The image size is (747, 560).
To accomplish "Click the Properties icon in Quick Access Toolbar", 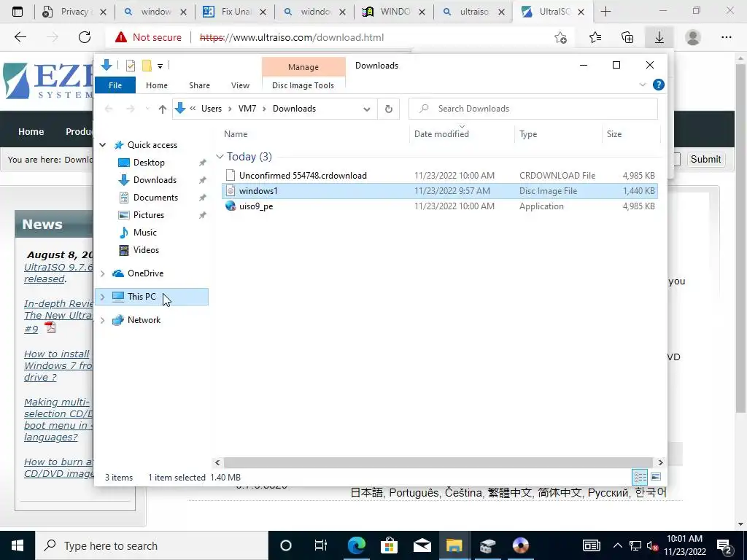I will coord(130,66).
